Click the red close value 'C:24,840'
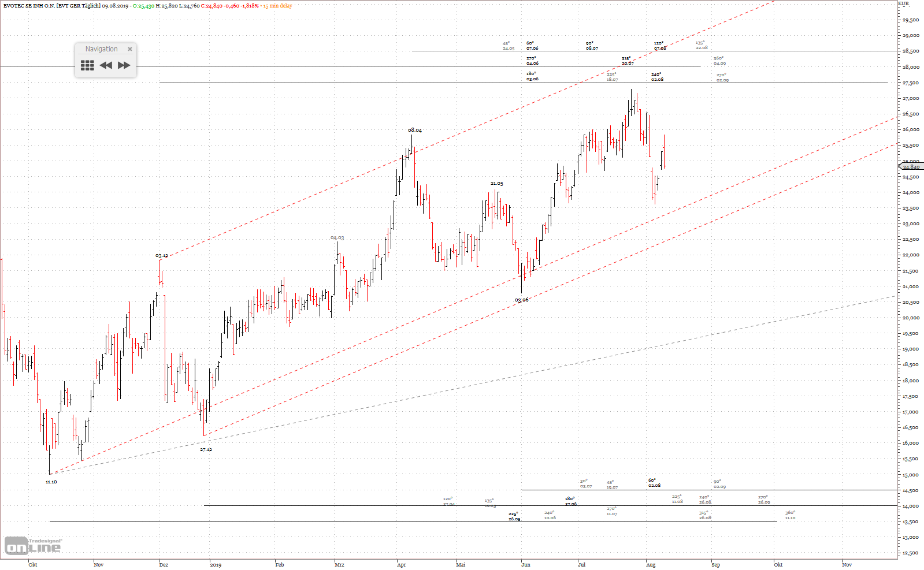924x570 pixels. tap(211, 6)
